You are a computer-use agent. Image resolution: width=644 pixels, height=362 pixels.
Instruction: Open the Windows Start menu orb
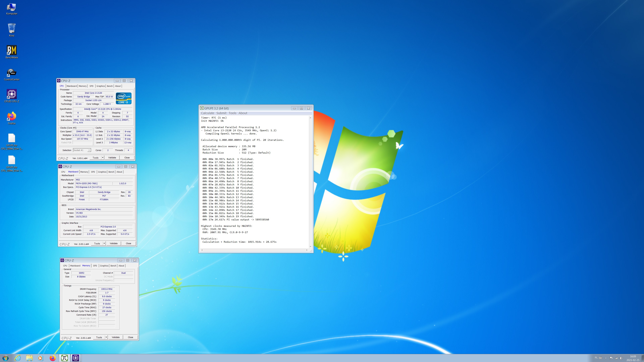[x=6, y=358]
